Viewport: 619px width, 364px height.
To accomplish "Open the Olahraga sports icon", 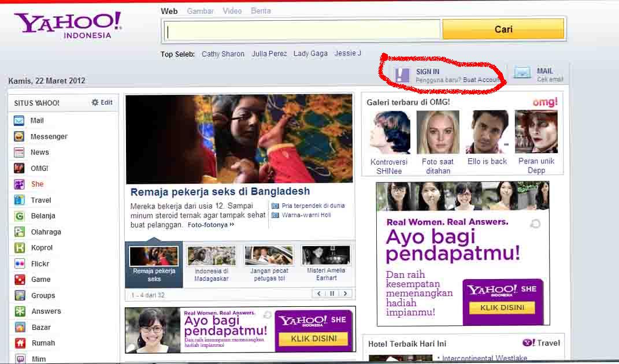I will tap(19, 232).
